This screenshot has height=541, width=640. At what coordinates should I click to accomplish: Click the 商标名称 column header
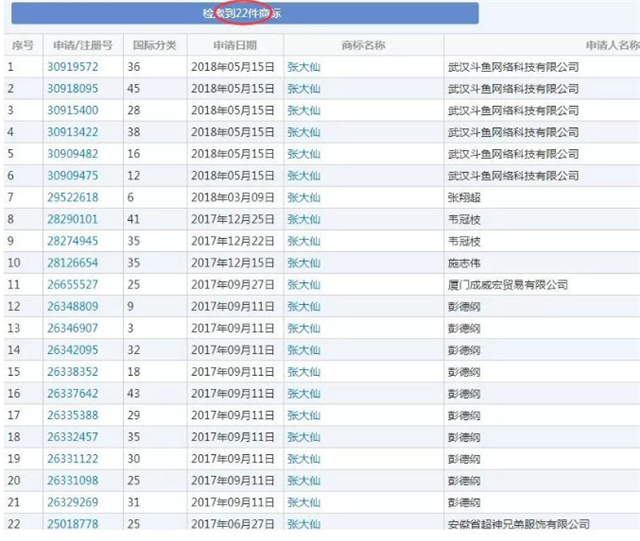363,45
